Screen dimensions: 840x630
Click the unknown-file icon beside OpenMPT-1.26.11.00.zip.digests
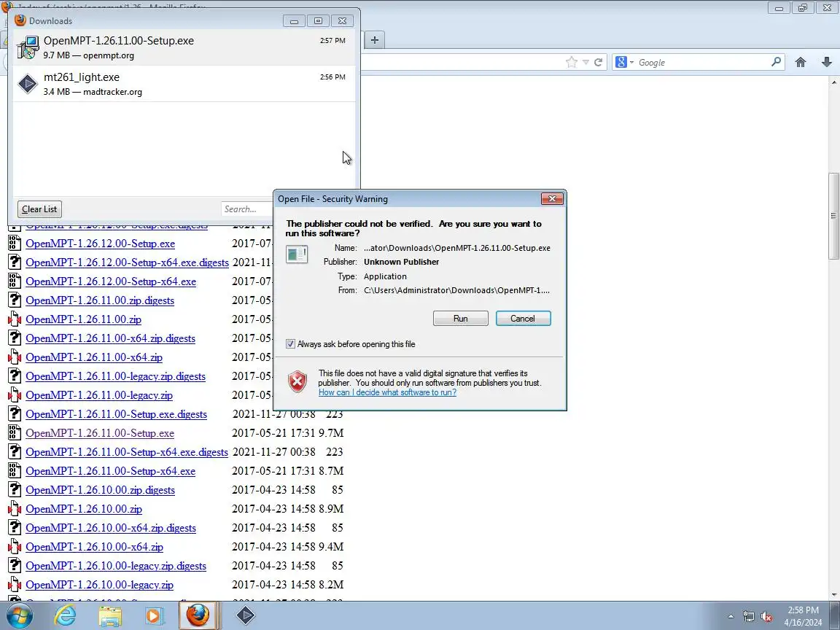click(x=15, y=300)
